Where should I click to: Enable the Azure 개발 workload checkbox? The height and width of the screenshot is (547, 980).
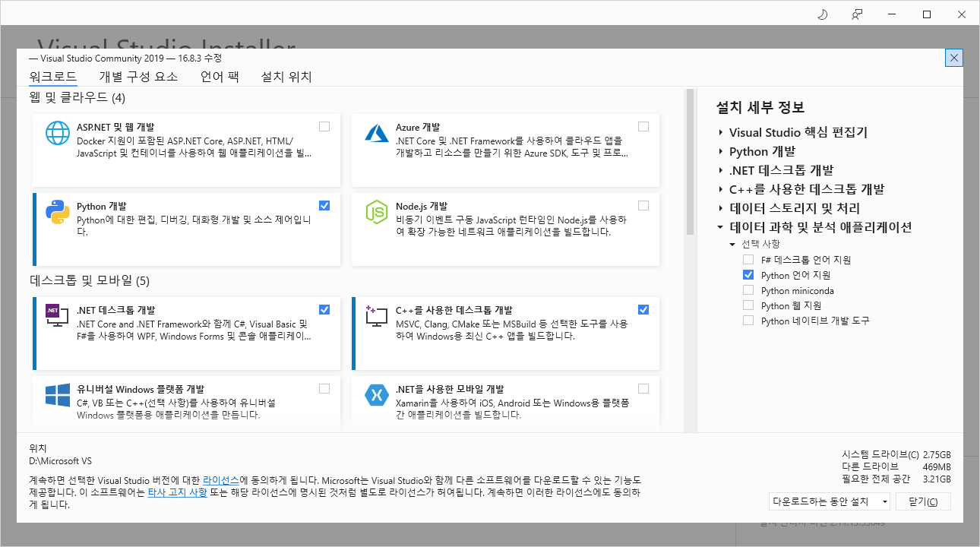tap(643, 127)
